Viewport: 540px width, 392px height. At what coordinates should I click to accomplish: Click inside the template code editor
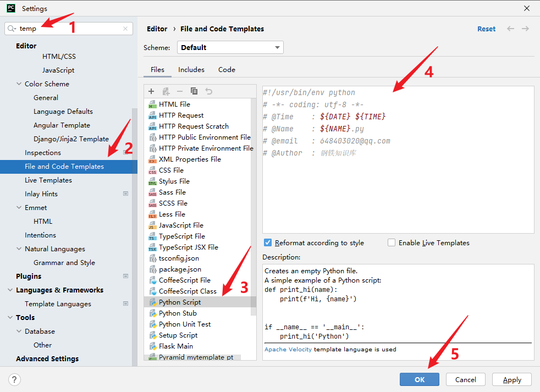398,159
